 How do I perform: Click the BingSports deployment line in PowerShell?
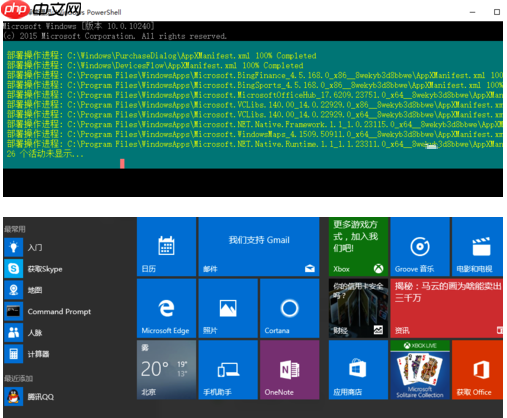(x=255, y=85)
